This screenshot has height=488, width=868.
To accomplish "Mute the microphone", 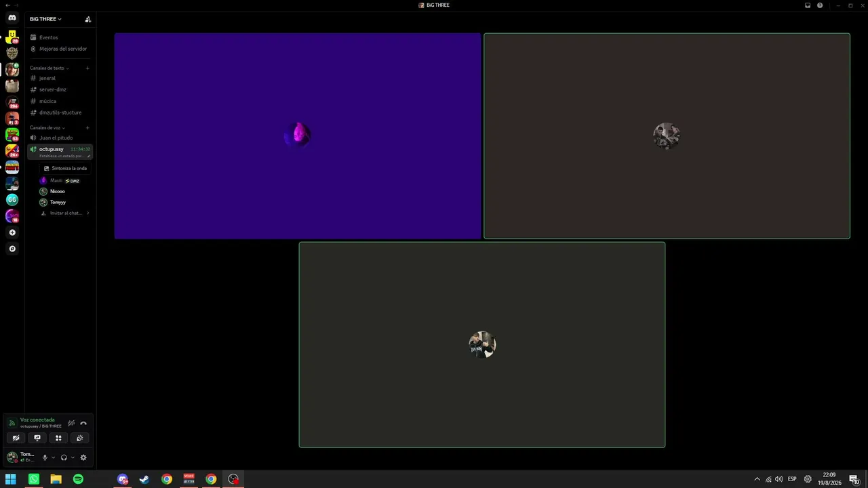I will [x=45, y=457].
